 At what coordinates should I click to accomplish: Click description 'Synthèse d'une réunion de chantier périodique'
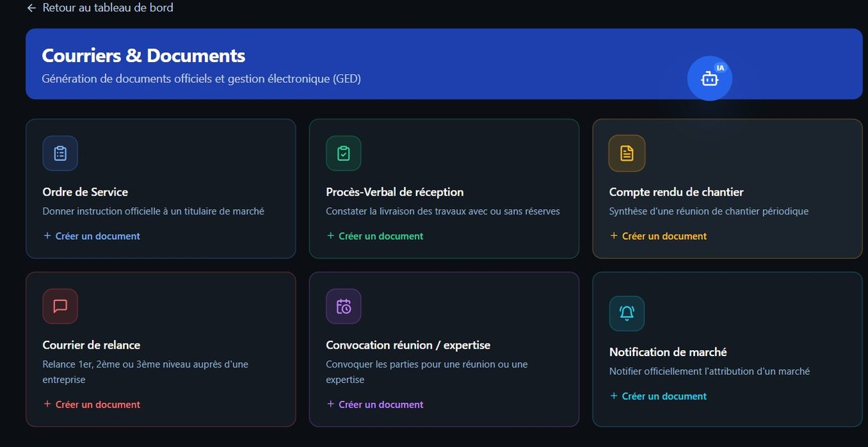(x=709, y=211)
